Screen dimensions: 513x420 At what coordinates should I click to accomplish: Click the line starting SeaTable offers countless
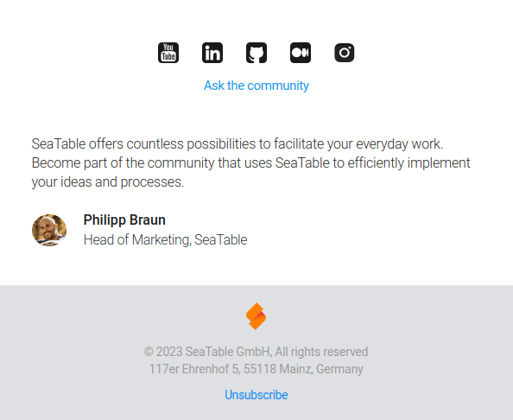[237, 144]
